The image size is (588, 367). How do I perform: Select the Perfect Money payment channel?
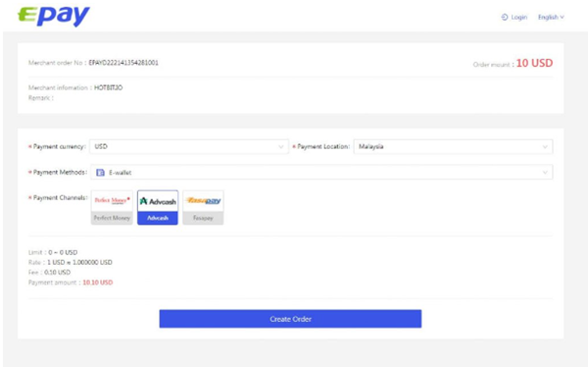[x=112, y=207]
